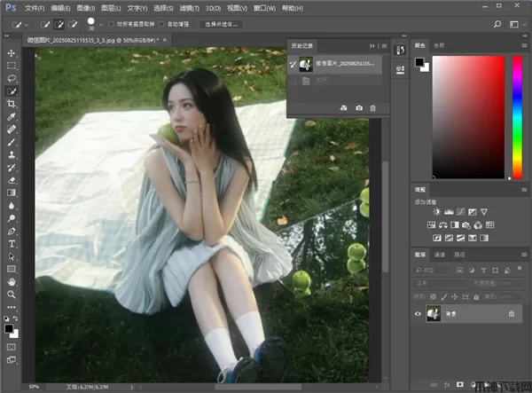Screen dimensions: 532x393
Task: Select the Zoom magnifier tool
Action: (12, 294)
